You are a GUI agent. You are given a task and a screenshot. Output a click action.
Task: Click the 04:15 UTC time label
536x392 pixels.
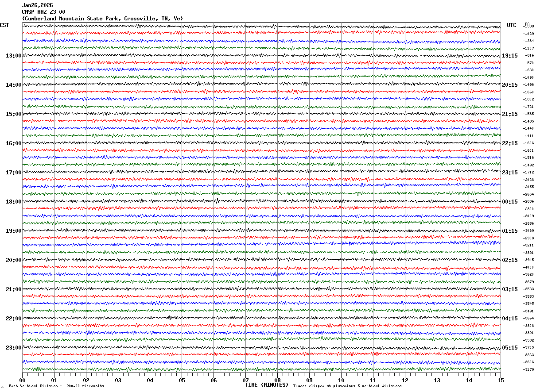[x=510, y=319]
